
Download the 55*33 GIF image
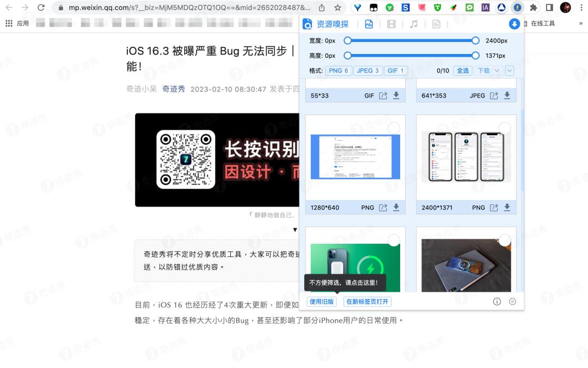pyautogui.click(x=396, y=95)
